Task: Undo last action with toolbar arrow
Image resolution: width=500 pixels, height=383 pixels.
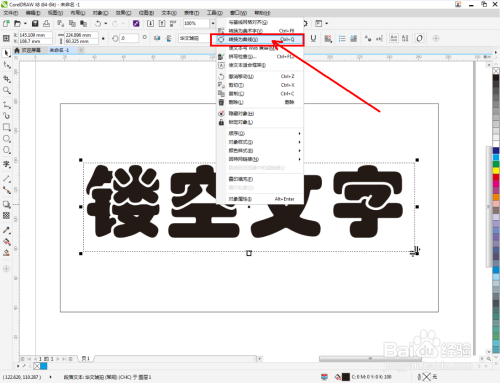Action: (x=98, y=23)
